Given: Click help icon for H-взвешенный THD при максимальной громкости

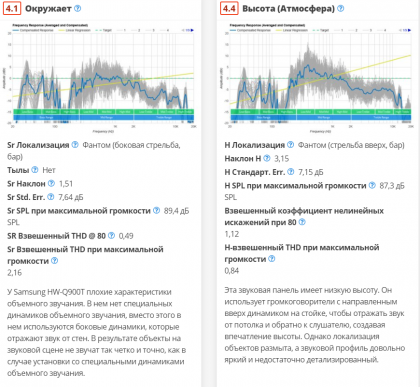Looking at the screenshot, I should [272, 259].
